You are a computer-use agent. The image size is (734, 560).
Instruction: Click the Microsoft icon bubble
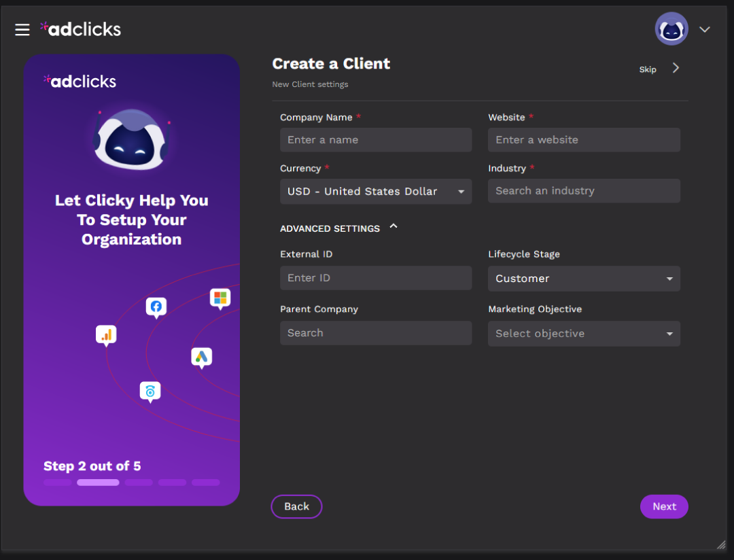pos(220,298)
